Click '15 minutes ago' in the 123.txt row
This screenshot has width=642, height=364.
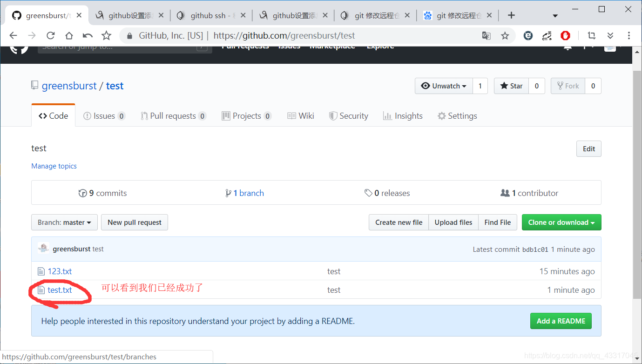(x=567, y=271)
